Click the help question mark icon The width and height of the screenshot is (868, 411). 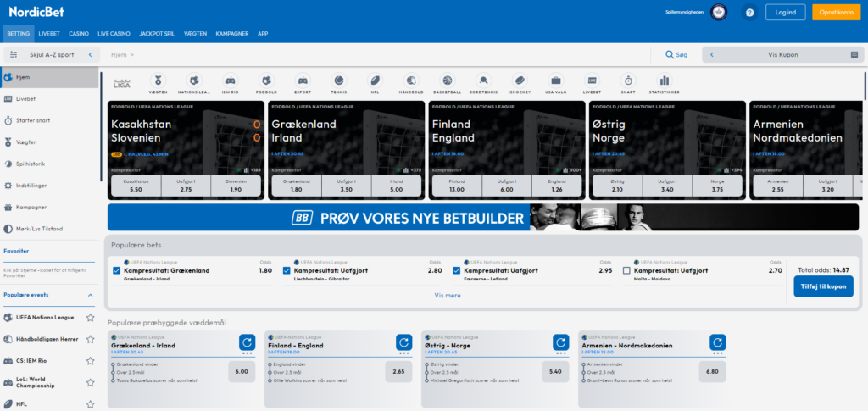750,12
